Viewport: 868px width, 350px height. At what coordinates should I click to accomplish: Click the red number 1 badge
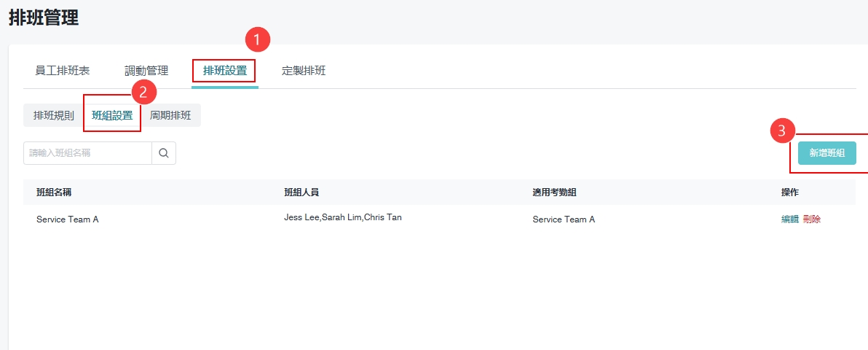258,39
